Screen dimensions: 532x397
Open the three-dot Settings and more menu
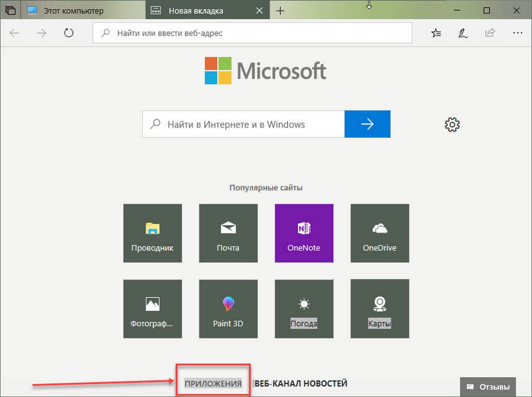coord(517,33)
